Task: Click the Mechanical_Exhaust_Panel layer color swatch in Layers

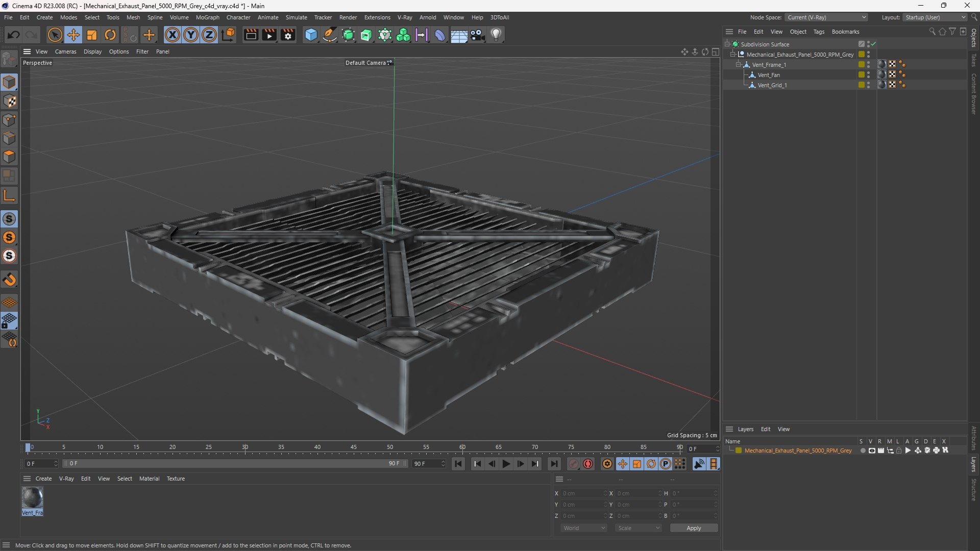Action: tap(739, 450)
